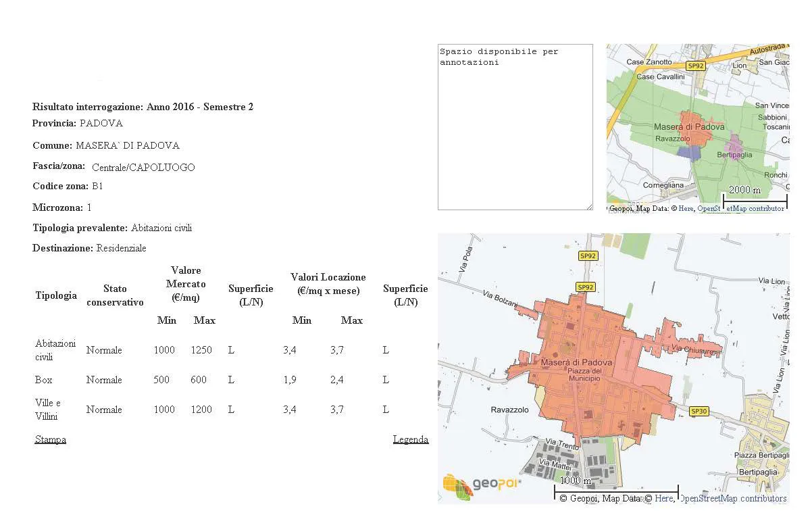Click the Cornegliana label on small map
This screenshot has width=812, height=513.
click(x=663, y=185)
